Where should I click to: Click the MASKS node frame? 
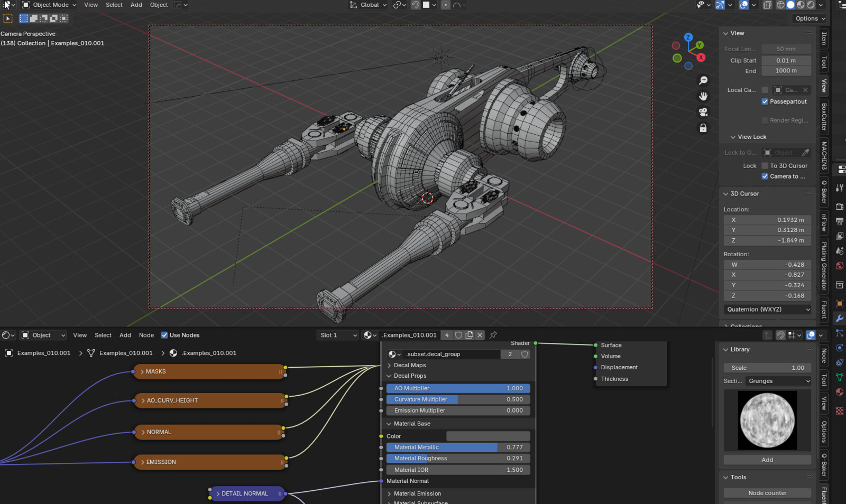(210, 371)
